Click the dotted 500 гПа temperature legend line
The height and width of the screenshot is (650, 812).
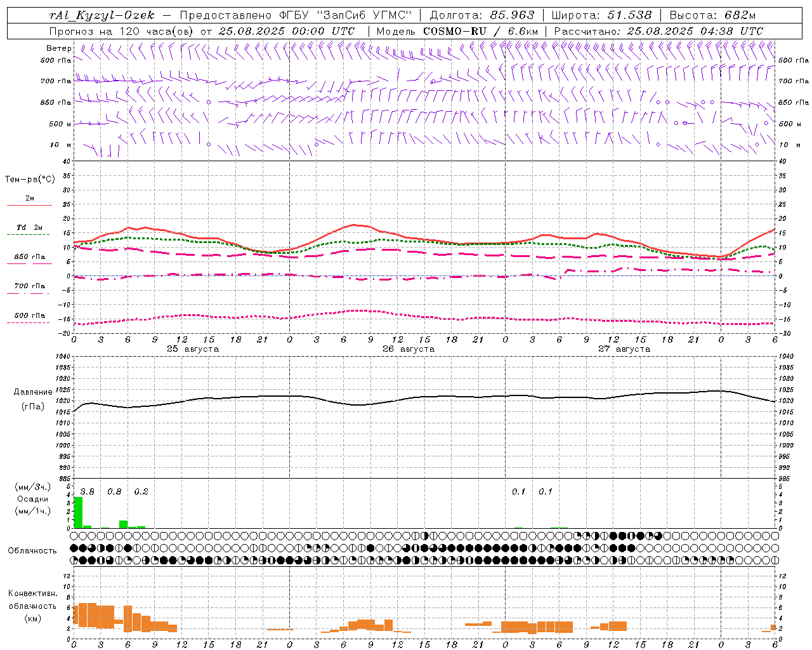[x=29, y=323]
